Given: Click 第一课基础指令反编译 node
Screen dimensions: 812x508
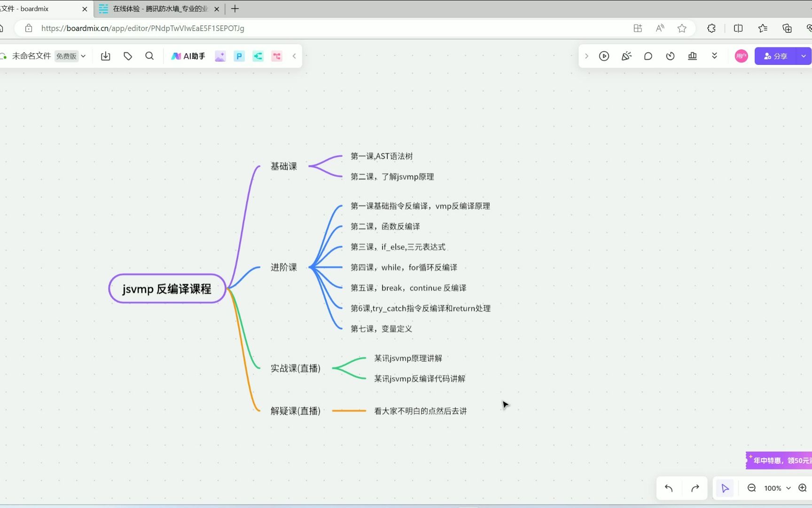Looking at the screenshot, I should pyautogui.click(x=421, y=206).
